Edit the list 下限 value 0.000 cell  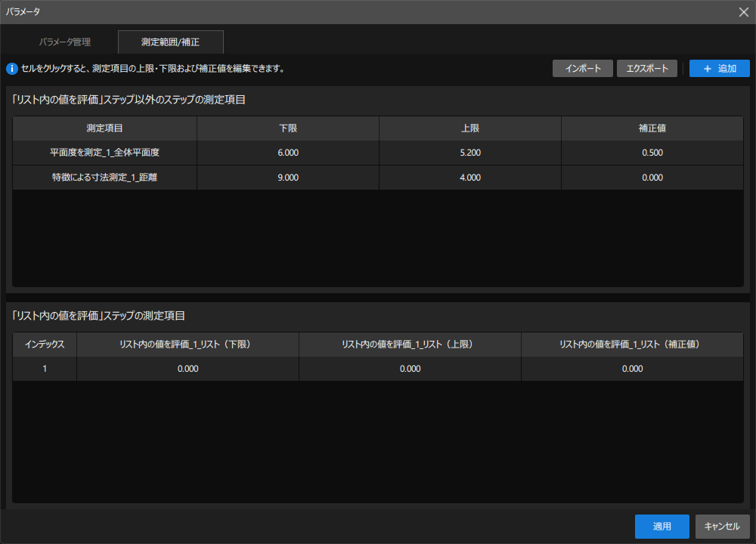pyautogui.click(x=187, y=369)
